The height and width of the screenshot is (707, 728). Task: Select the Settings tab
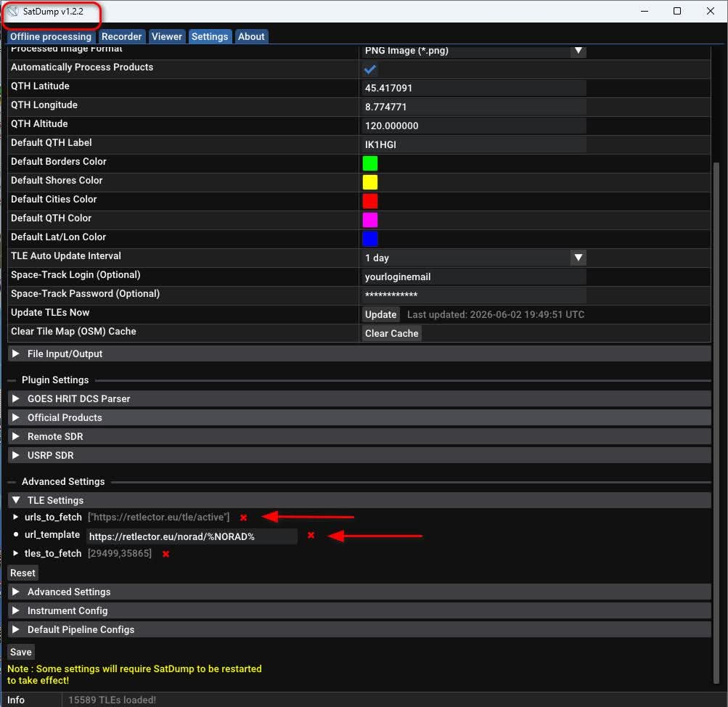pyautogui.click(x=210, y=37)
